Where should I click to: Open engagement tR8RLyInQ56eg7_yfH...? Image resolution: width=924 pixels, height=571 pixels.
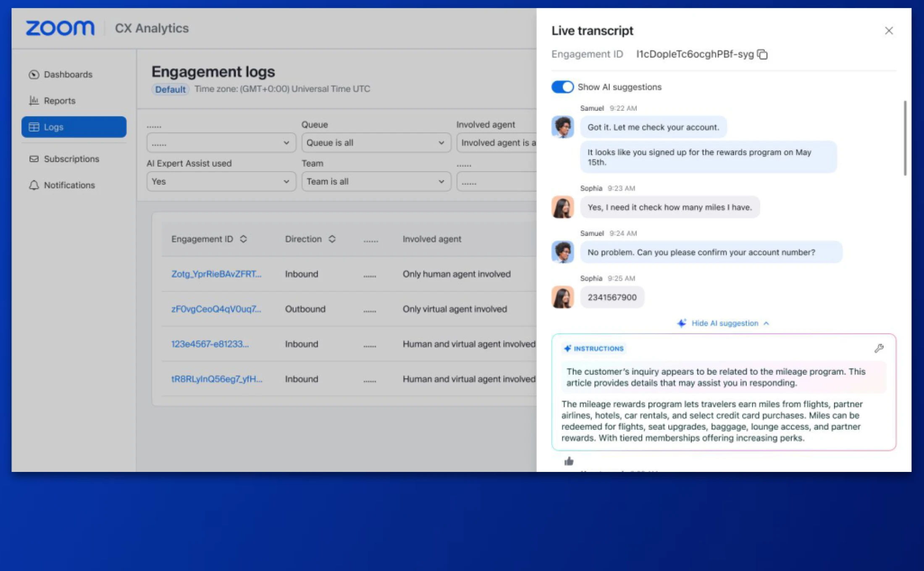coord(216,379)
